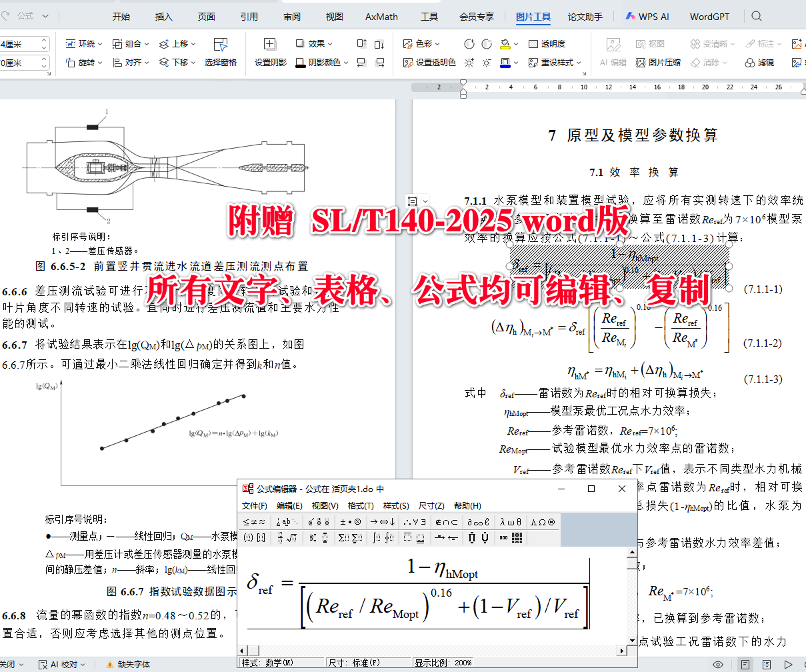Open 文件(F) menu in equation editor

(x=255, y=505)
